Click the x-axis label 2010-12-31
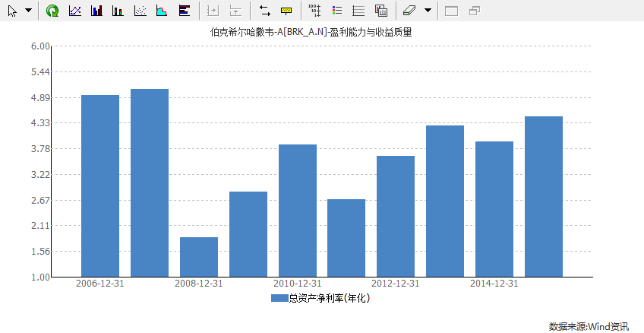Image resolution: width=644 pixels, height=333 pixels. (298, 284)
